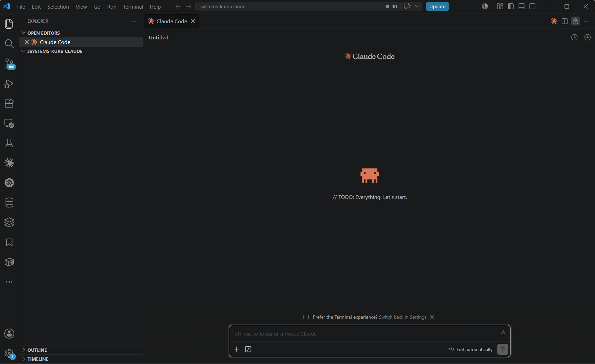The image size is (595, 364).
Task: Open the chat icon in title bar
Action: (407, 6)
